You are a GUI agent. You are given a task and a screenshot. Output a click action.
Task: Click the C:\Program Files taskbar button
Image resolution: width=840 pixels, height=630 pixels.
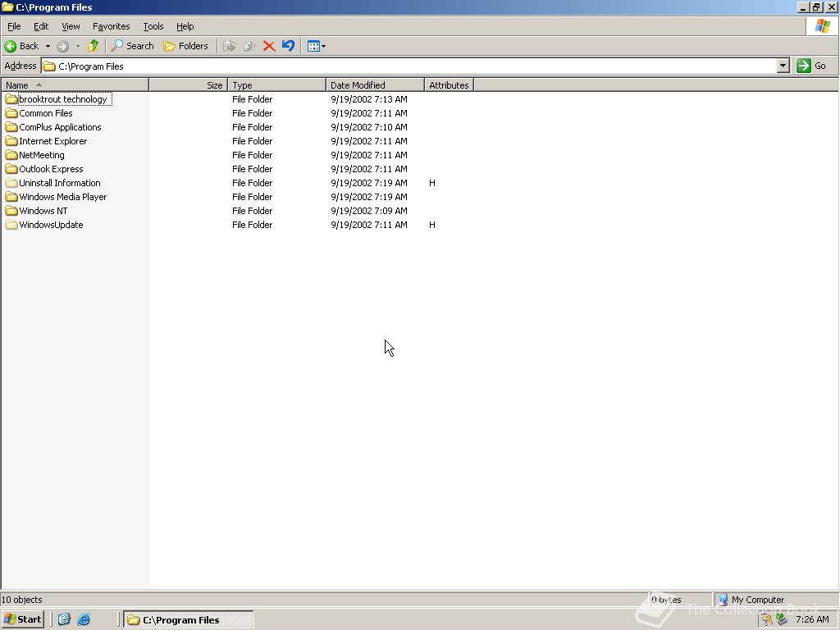(189, 619)
